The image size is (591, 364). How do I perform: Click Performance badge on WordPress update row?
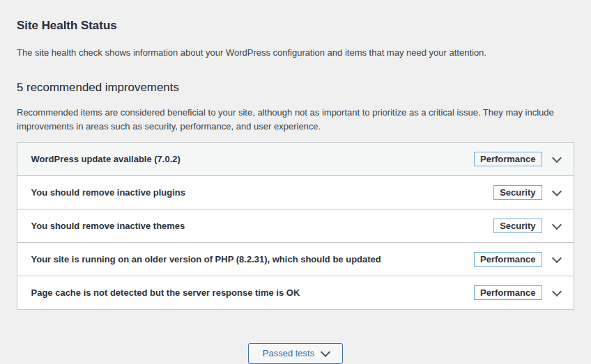point(507,159)
